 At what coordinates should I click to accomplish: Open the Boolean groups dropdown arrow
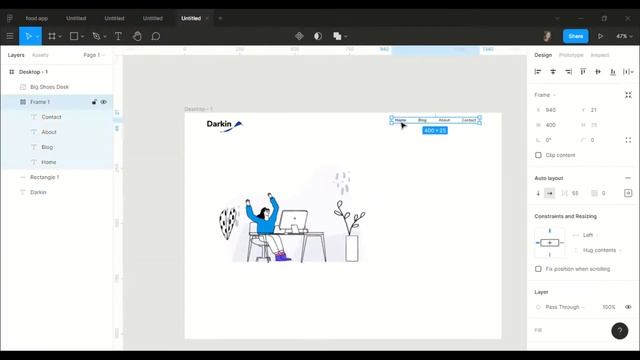pyautogui.click(x=346, y=36)
